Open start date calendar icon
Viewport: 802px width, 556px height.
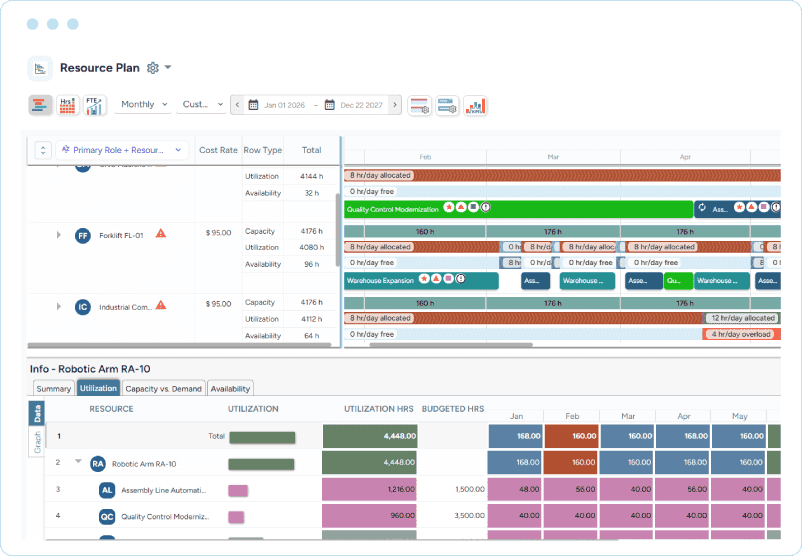(x=253, y=105)
